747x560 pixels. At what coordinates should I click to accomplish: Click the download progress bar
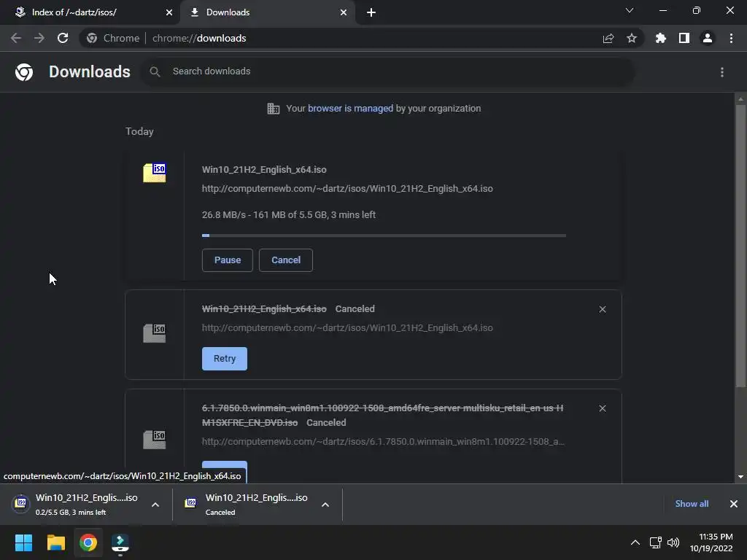[384, 236]
